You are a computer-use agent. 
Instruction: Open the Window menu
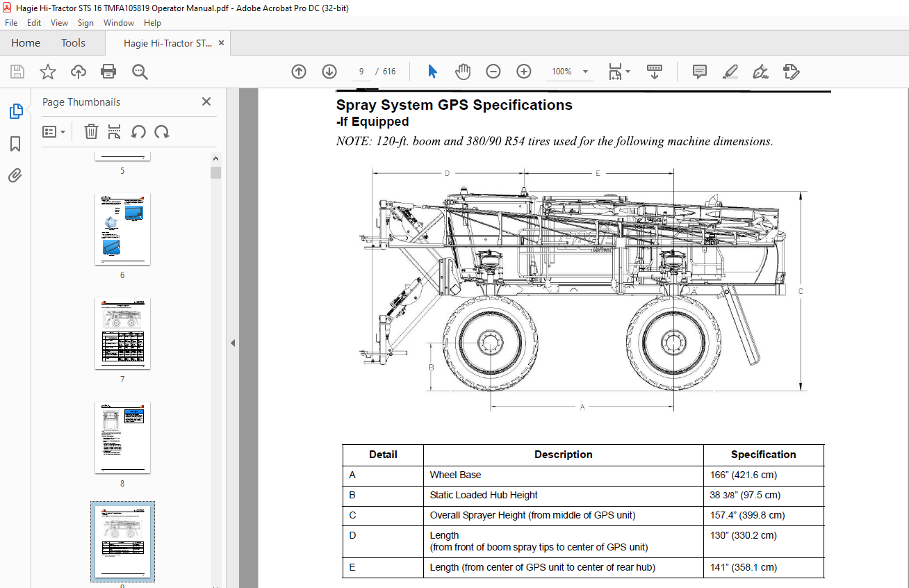pos(119,23)
